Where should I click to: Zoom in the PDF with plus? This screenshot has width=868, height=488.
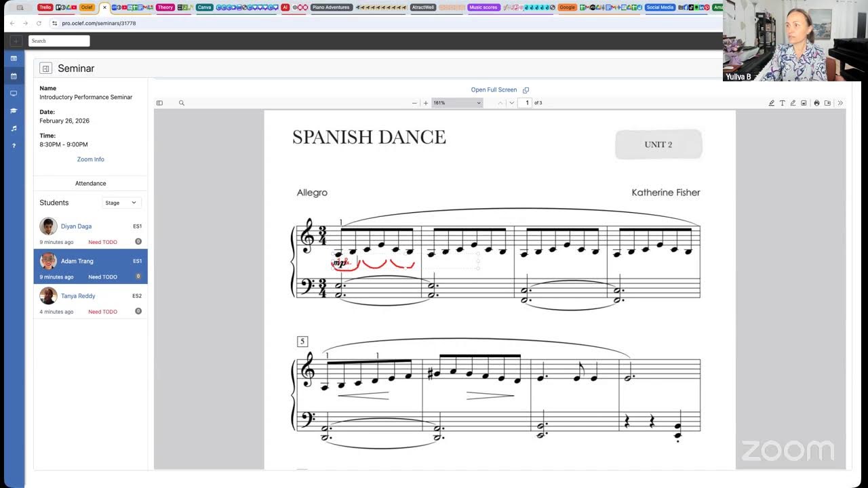[426, 103]
